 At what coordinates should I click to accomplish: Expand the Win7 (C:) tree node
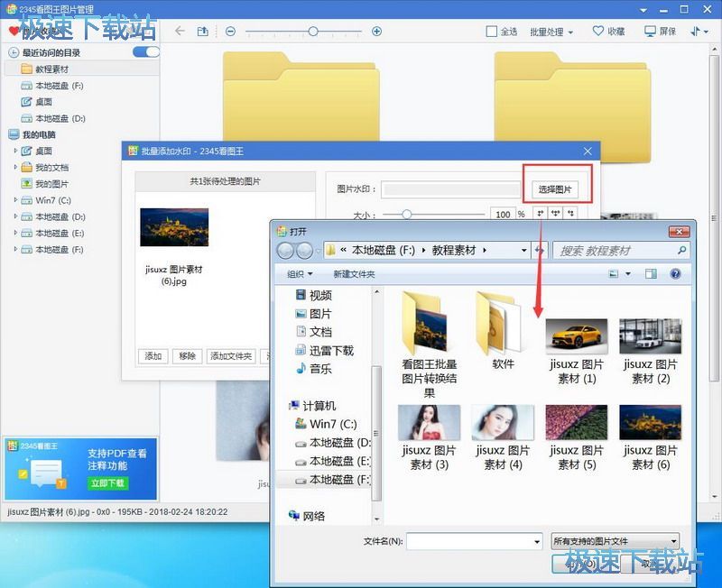point(15,200)
